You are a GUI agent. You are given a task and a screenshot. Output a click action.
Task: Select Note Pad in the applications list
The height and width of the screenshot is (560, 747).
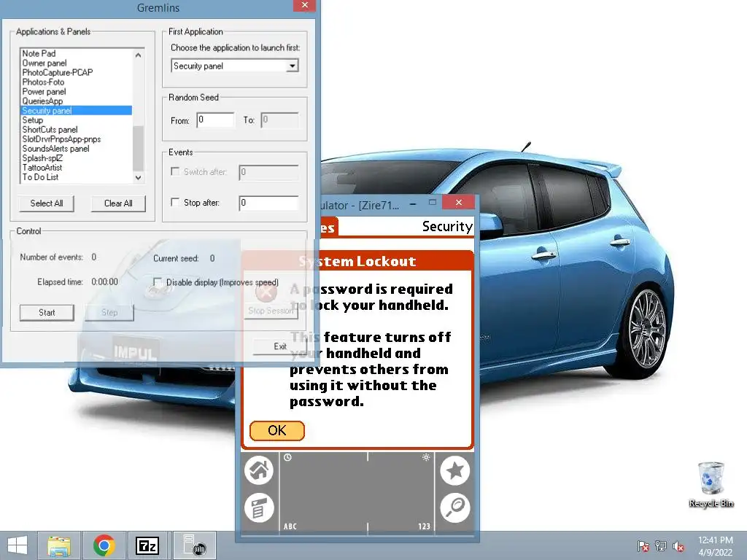pyautogui.click(x=76, y=53)
